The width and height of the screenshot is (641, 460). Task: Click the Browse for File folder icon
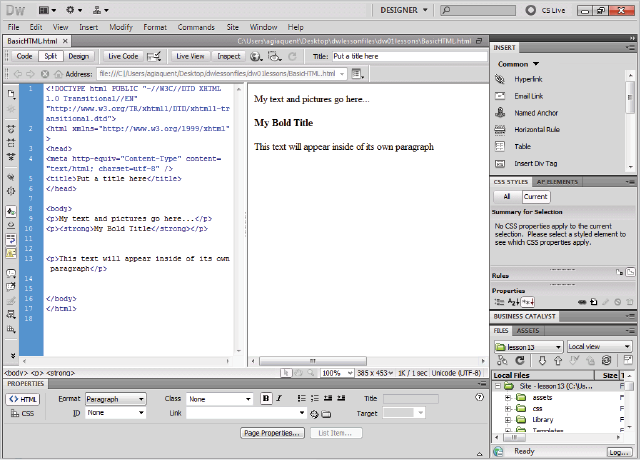pyautogui.click(x=326, y=414)
